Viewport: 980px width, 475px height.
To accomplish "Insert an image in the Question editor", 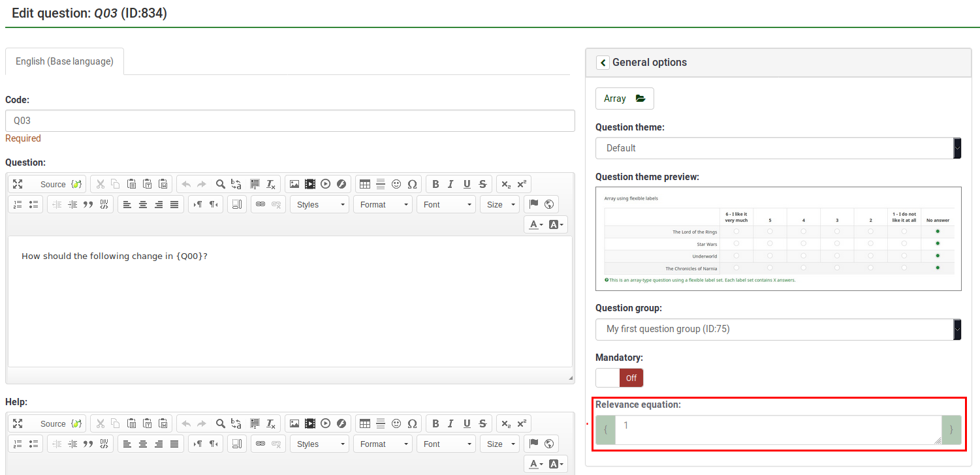I will 294,185.
